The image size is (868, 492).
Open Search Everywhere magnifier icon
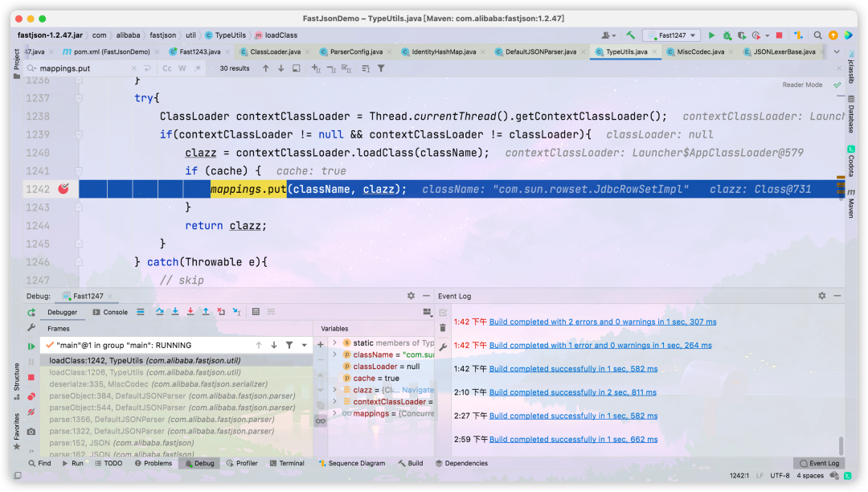(x=817, y=35)
